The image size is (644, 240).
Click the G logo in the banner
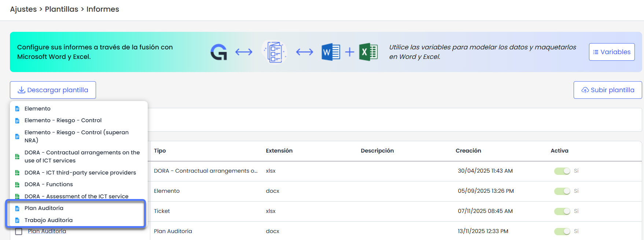(219, 52)
